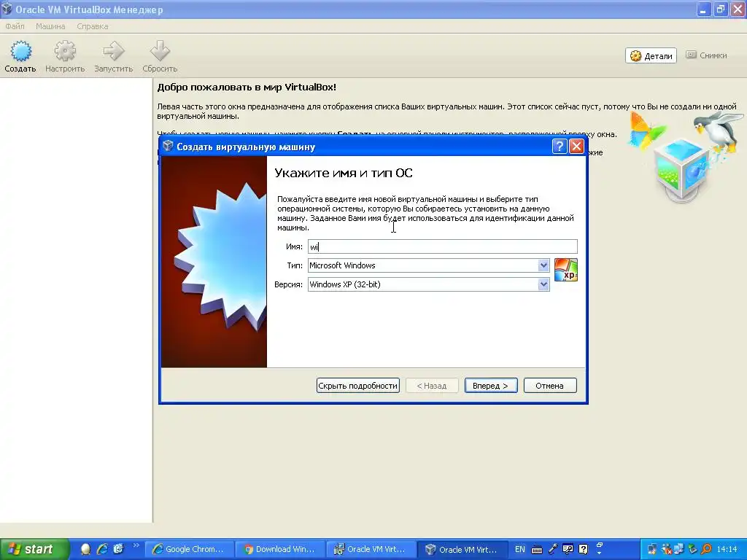Click the Windows XP OS type icon
The width and height of the screenshot is (747, 560).
(566, 270)
